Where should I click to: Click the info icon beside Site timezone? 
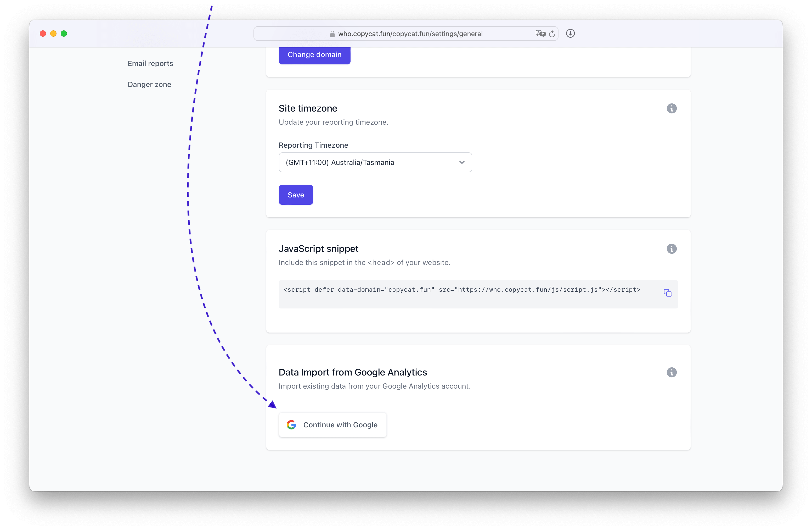(672, 109)
